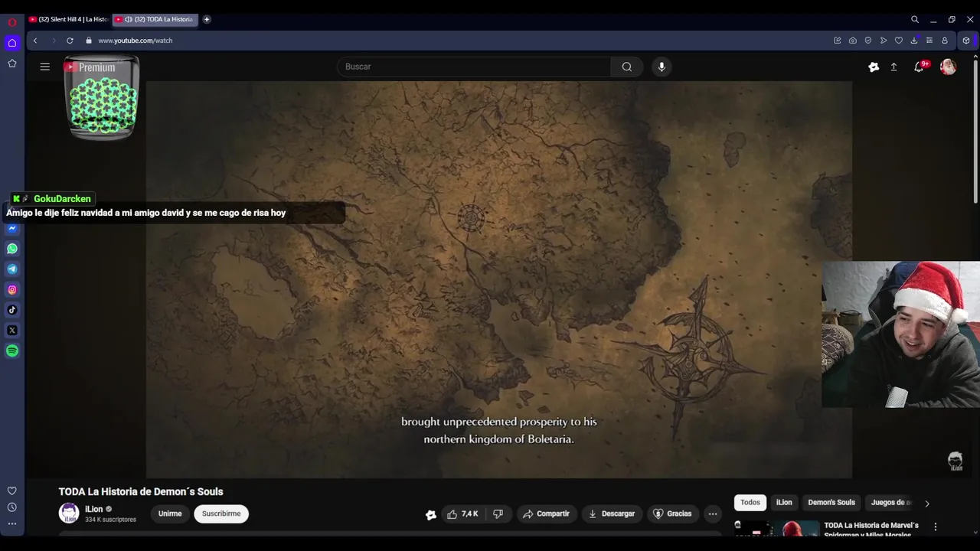This screenshot has width=980, height=551.
Task: Open the YouTube hamburger guide menu
Action: click(45, 67)
